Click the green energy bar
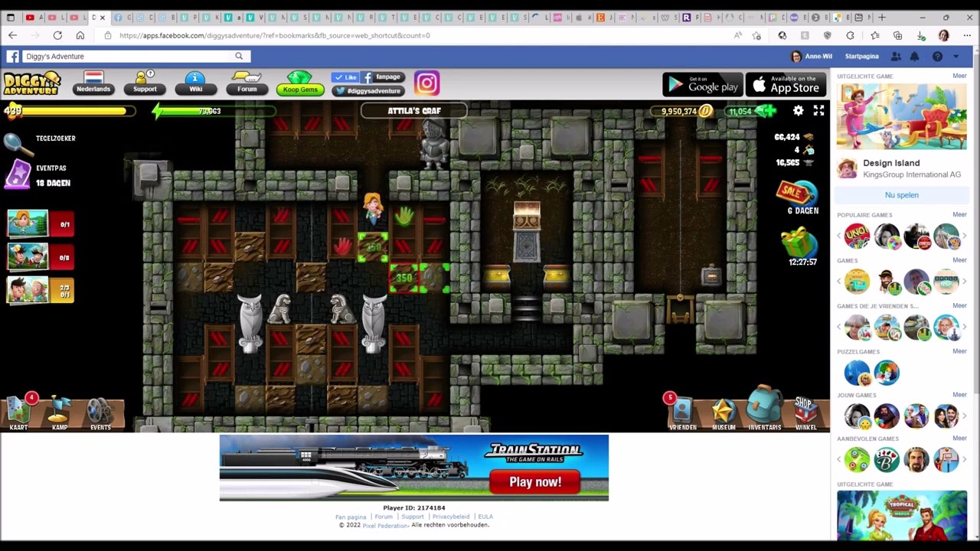The height and width of the screenshot is (551, 980). [214, 111]
